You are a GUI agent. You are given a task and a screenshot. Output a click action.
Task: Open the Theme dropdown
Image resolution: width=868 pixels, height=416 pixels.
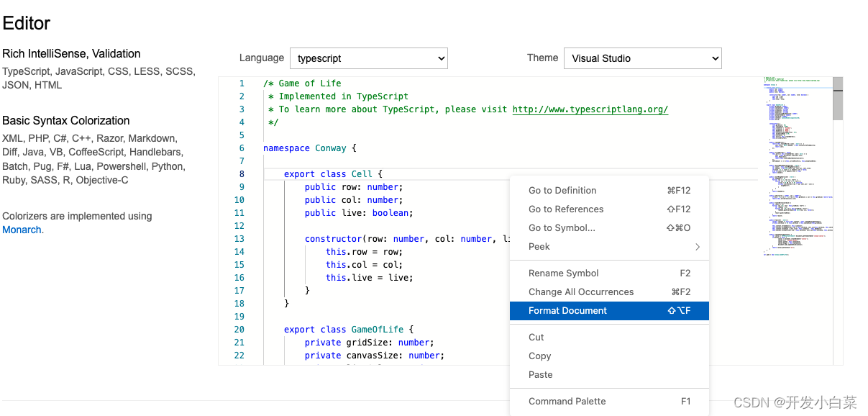[641, 58]
